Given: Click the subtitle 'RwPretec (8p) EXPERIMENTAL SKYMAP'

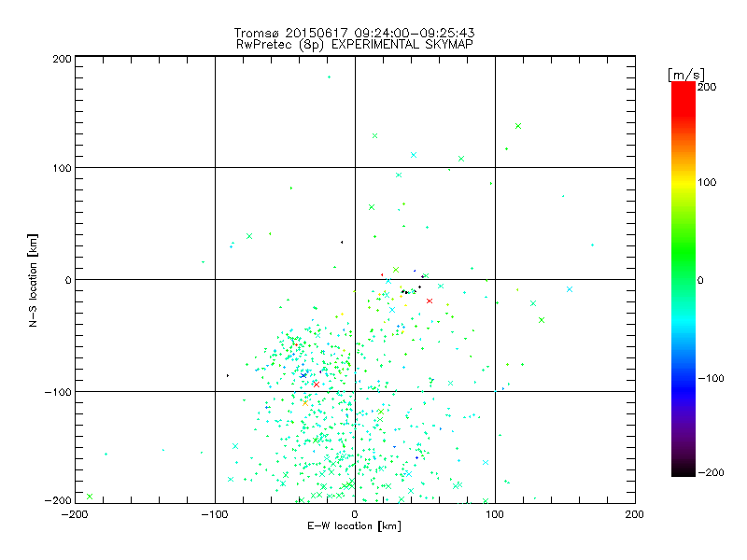Looking at the screenshot, I should 355,45.
